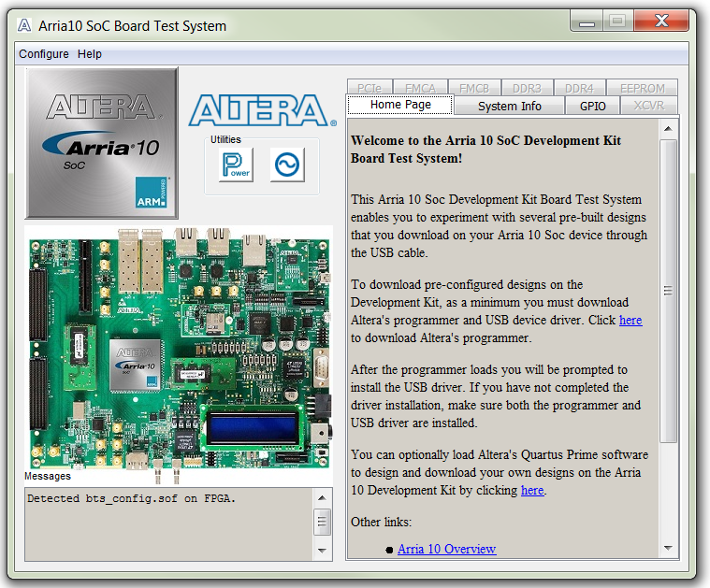
Task: Click the Messages box scrollbar thumb
Action: (322, 522)
